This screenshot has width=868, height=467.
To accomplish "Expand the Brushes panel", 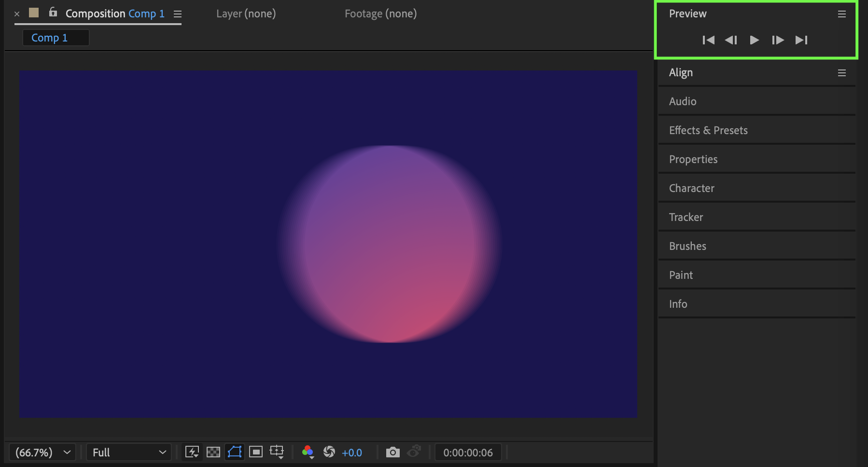I will (x=757, y=246).
